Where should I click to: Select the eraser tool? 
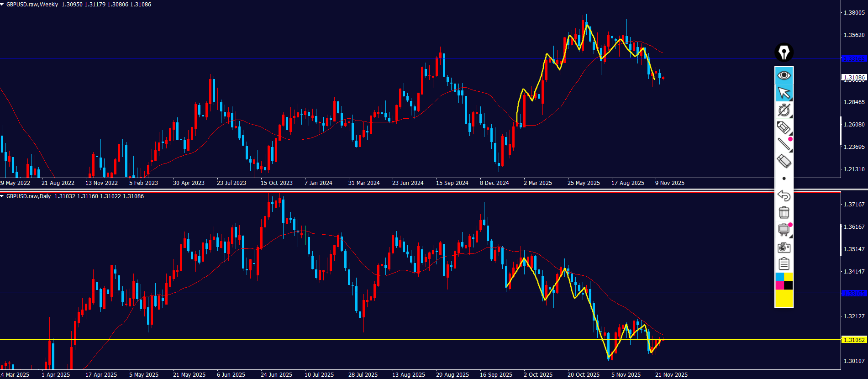point(784,161)
